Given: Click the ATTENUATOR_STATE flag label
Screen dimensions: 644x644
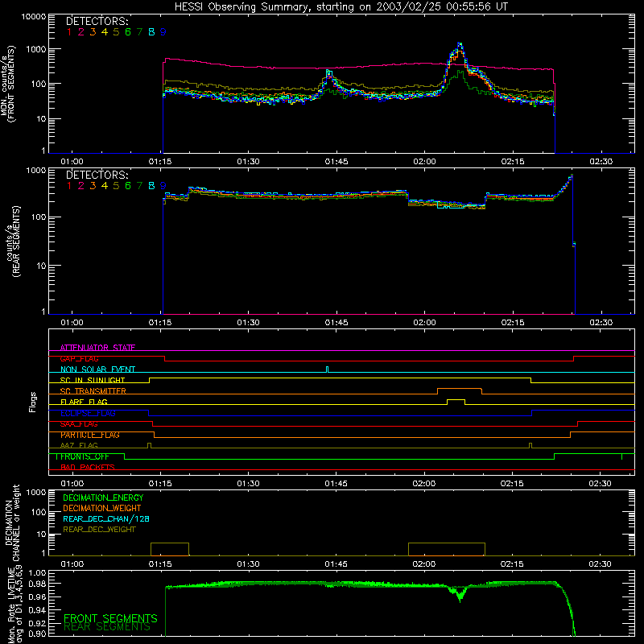Looking at the screenshot, I should click(97, 348).
